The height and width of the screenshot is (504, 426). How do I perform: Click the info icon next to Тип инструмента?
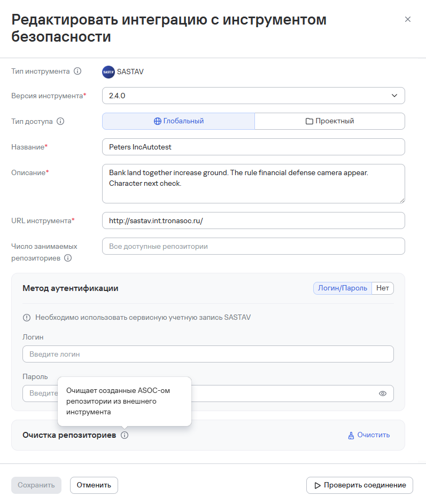coord(78,71)
